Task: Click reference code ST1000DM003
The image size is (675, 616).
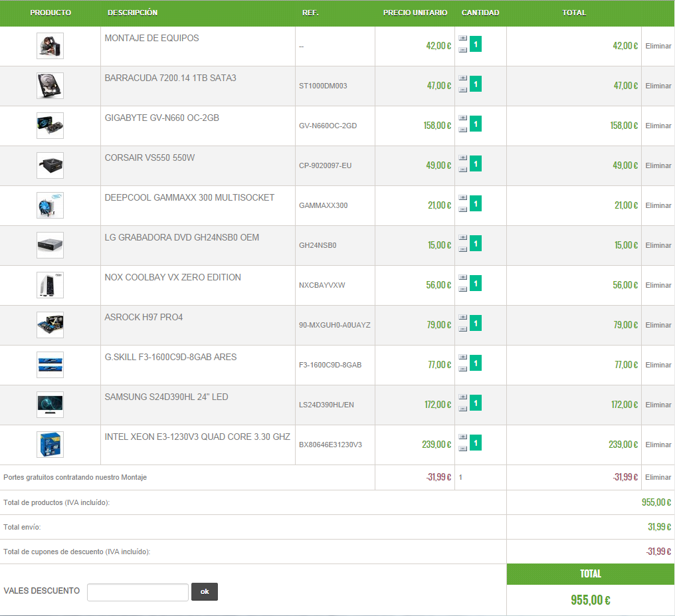Action: [x=323, y=86]
